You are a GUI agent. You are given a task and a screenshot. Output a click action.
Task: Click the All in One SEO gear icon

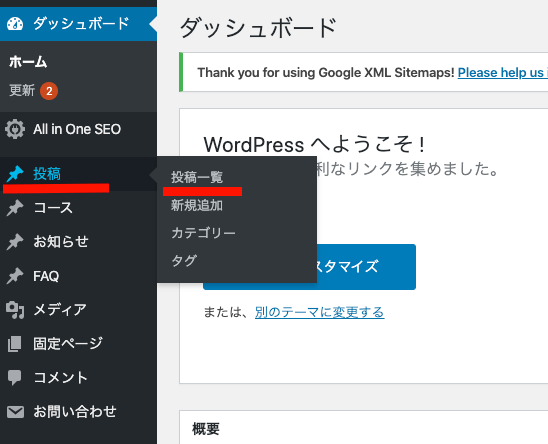click(x=15, y=129)
